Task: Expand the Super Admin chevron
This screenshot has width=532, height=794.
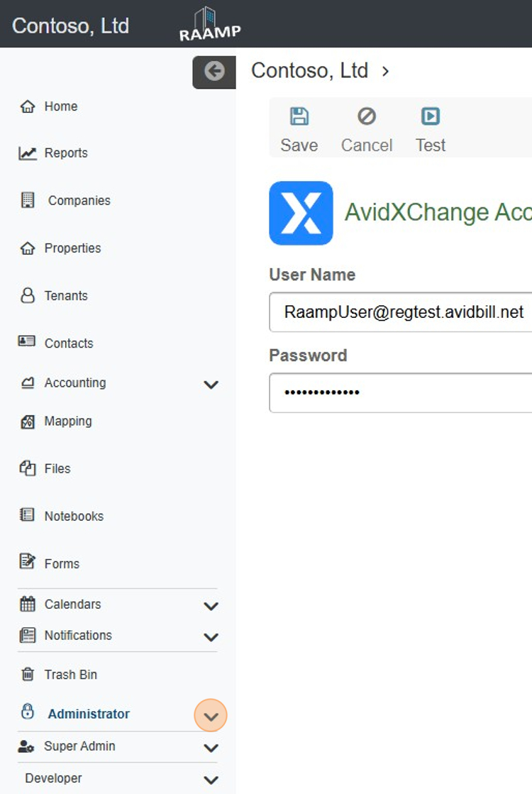Action: pos(211,747)
